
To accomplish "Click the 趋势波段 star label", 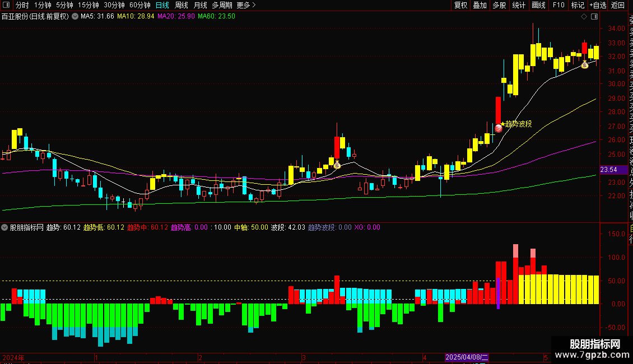I will pyautogui.click(x=516, y=124).
